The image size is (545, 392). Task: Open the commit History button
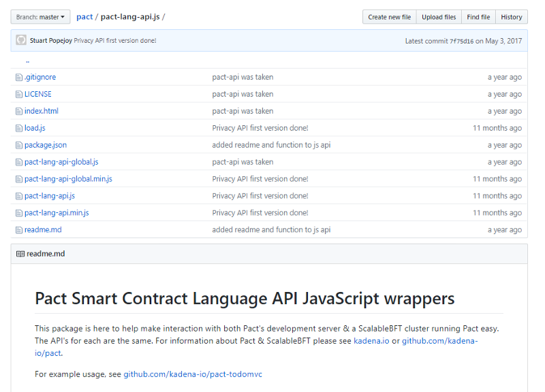tap(511, 17)
